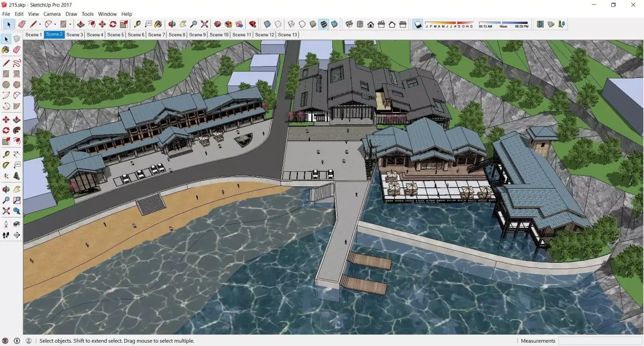644x346 pixels.
Task: Click the sign-in person status icon
Action: tap(28, 341)
